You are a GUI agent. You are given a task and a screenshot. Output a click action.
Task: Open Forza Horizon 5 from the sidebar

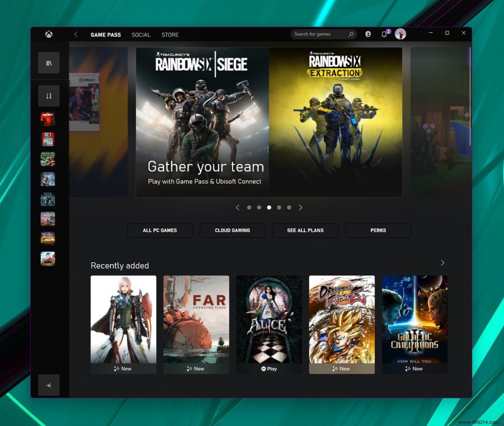pos(48,259)
